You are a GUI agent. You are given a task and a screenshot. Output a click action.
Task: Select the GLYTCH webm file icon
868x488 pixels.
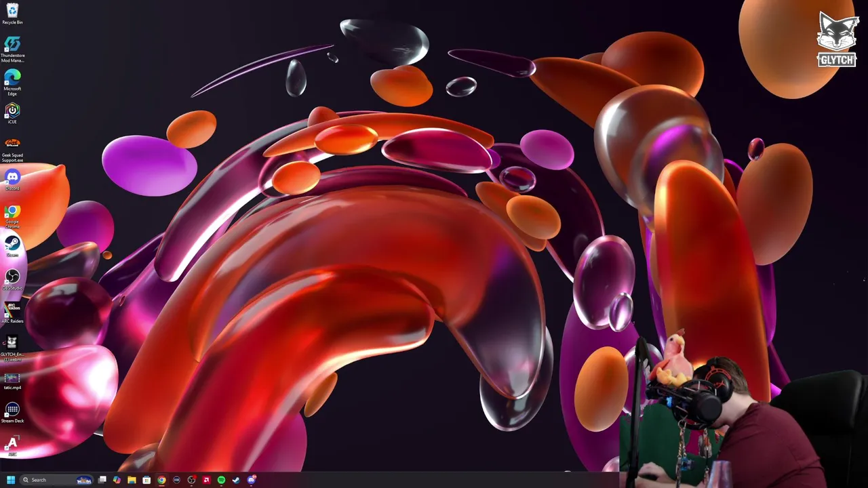pos(12,348)
